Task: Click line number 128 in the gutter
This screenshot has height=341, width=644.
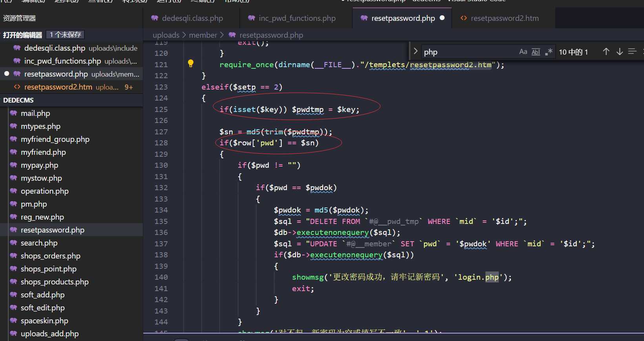Action: click(161, 143)
